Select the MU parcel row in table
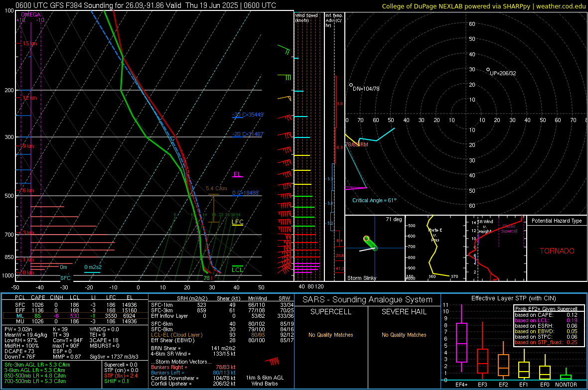This screenshot has height=390, width=588. pos(75,321)
